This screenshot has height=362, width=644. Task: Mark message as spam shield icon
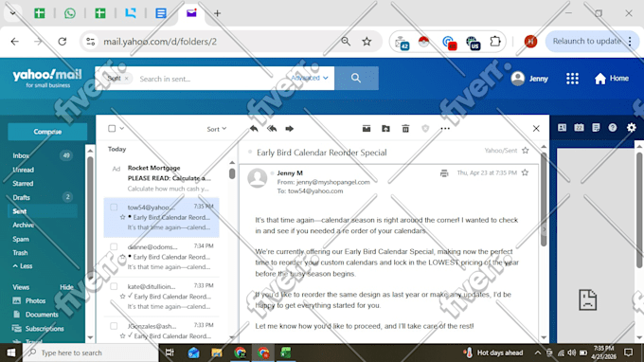point(425,129)
